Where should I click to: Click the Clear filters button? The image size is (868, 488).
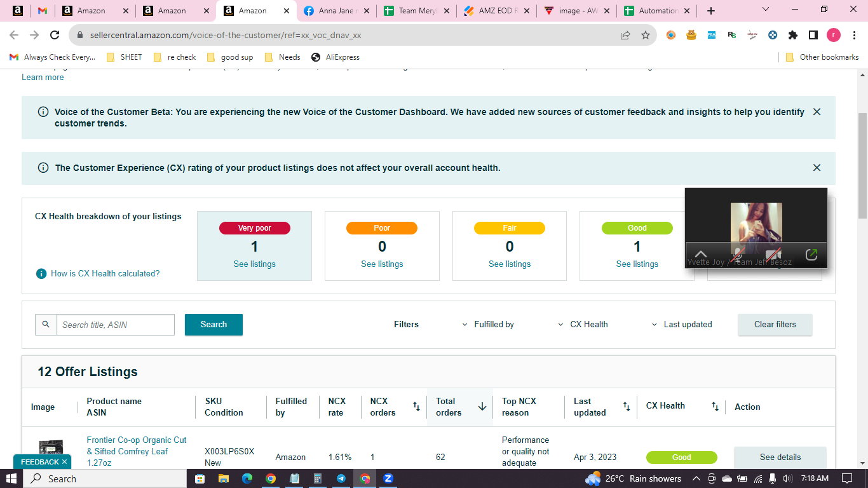click(775, 325)
